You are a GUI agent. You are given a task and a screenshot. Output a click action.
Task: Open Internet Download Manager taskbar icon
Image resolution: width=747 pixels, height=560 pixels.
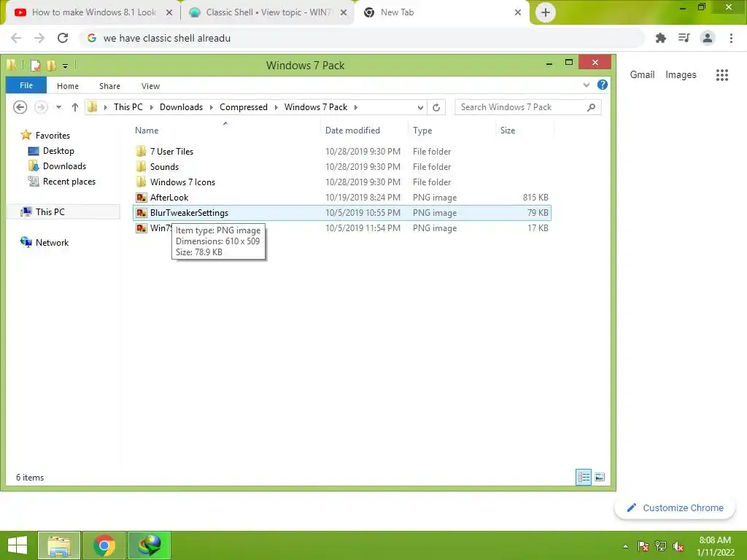[149, 545]
